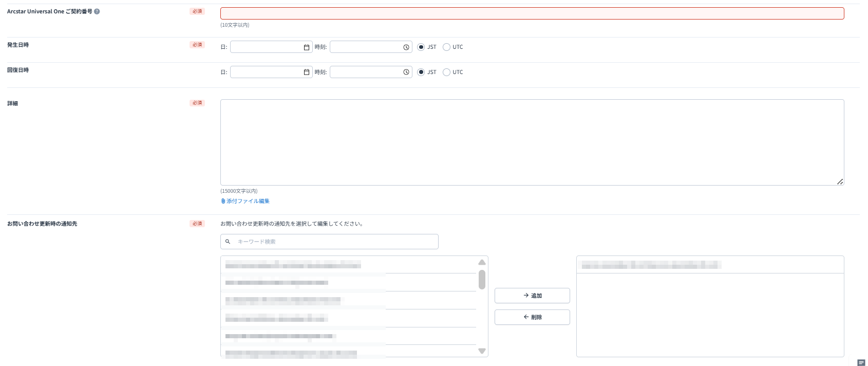Click the notification list scrollbar thumb
This screenshot has width=868, height=366.
coord(482,280)
